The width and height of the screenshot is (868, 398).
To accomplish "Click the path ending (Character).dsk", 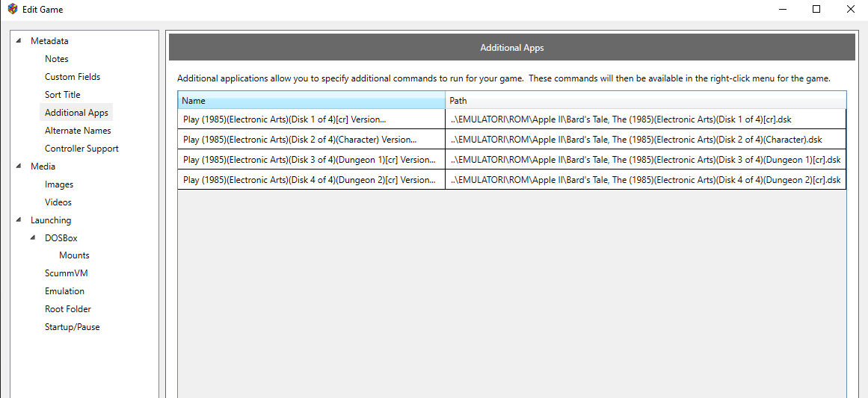I will coord(645,140).
